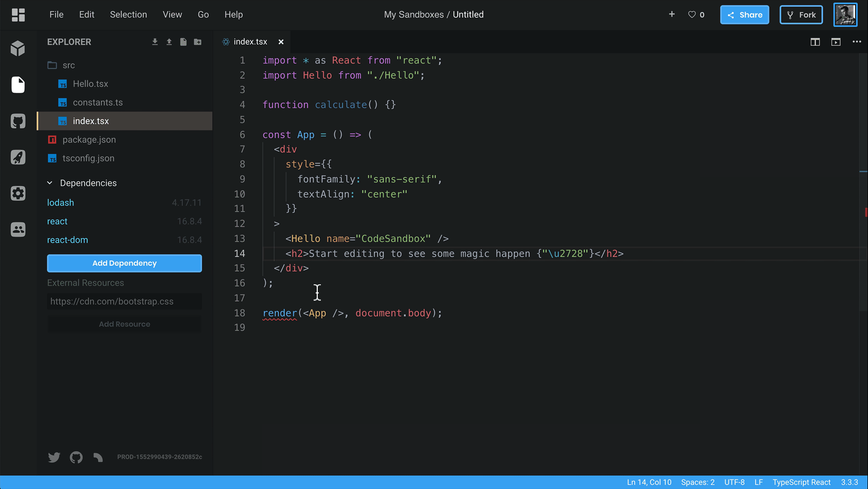Click the download icon in Explorer header
The width and height of the screenshot is (868, 489).
[155, 42]
